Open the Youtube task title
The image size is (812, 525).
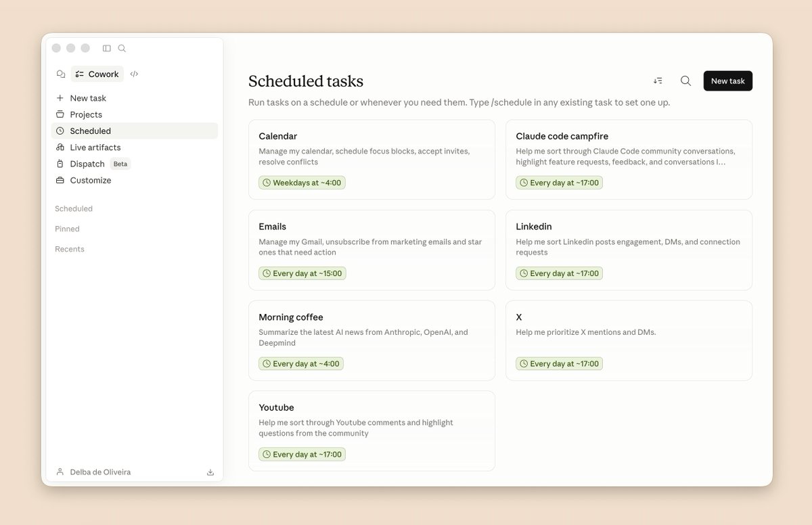tap(276, 407)
